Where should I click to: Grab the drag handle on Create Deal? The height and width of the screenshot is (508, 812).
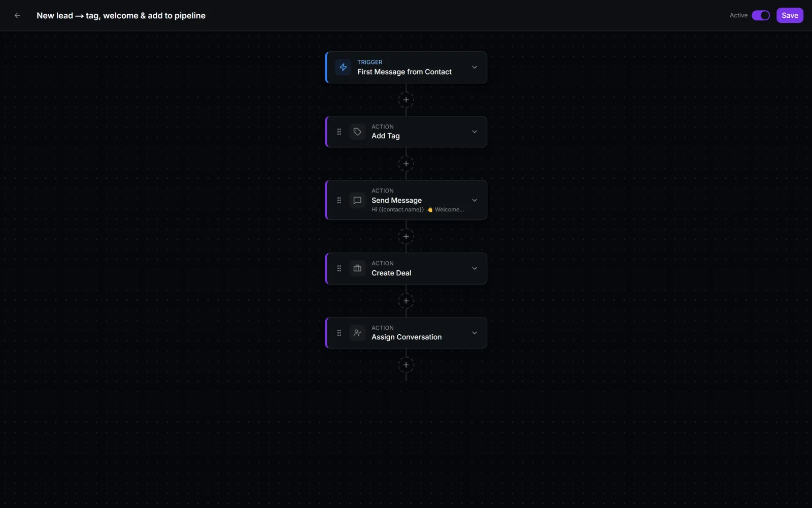pos(339,268)
